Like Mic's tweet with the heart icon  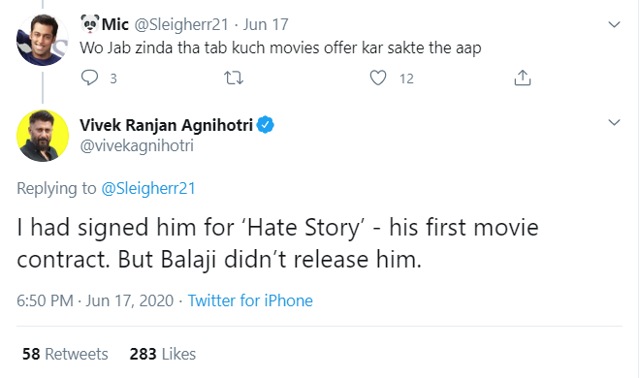[x=378, y=78]
